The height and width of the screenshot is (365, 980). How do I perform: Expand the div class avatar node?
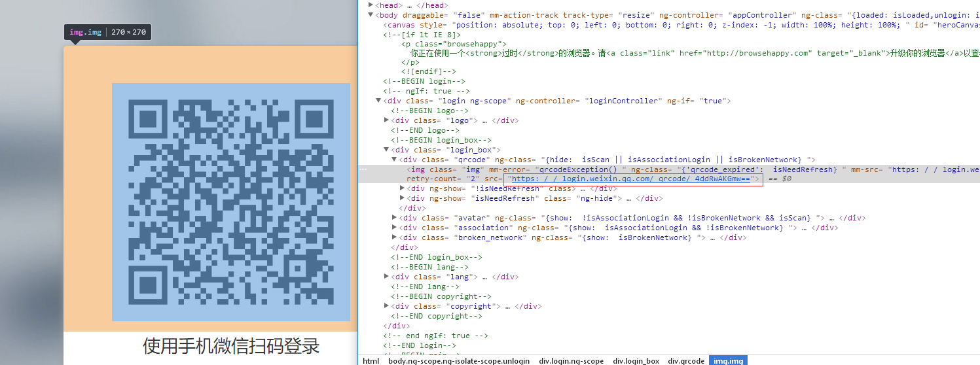pos(395,218)
